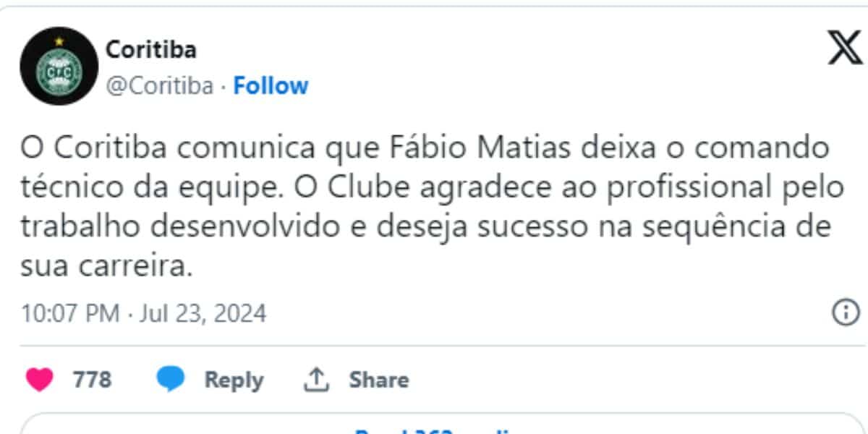Image resolution: width=868 pixels, height=434 pixels.
Task: Follow the Coritiba account
Action: (271, 86)
